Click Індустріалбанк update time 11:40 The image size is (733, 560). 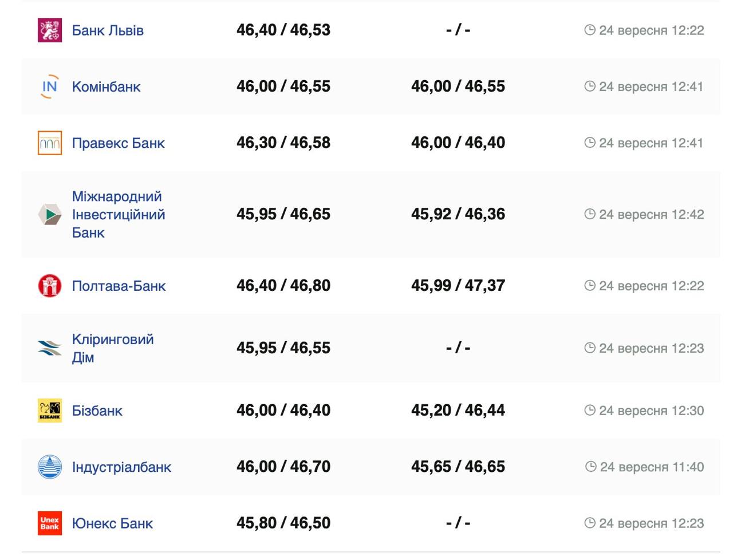tap(645, 467)
